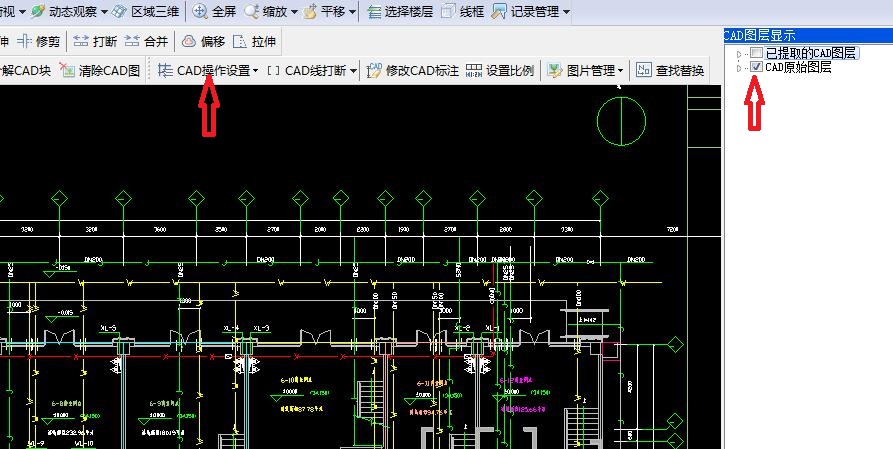This screenshot has height=449, width=893.
Task: Click the XL-2 label in the drawing
Action: point(462,328)
